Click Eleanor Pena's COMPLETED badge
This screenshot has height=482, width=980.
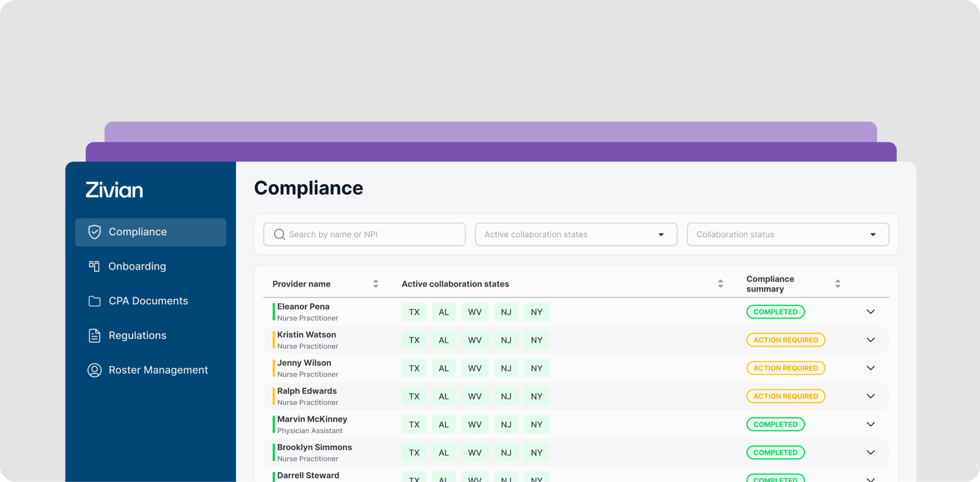776,311
